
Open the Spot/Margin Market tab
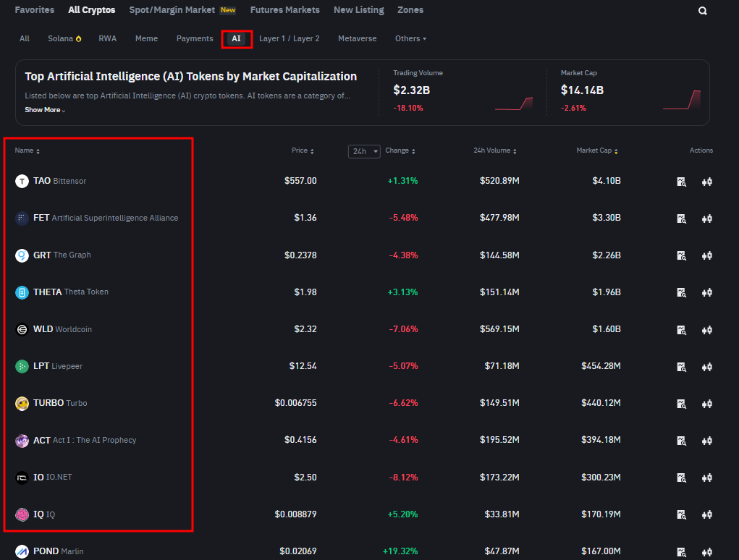click(x=182, y=10)
